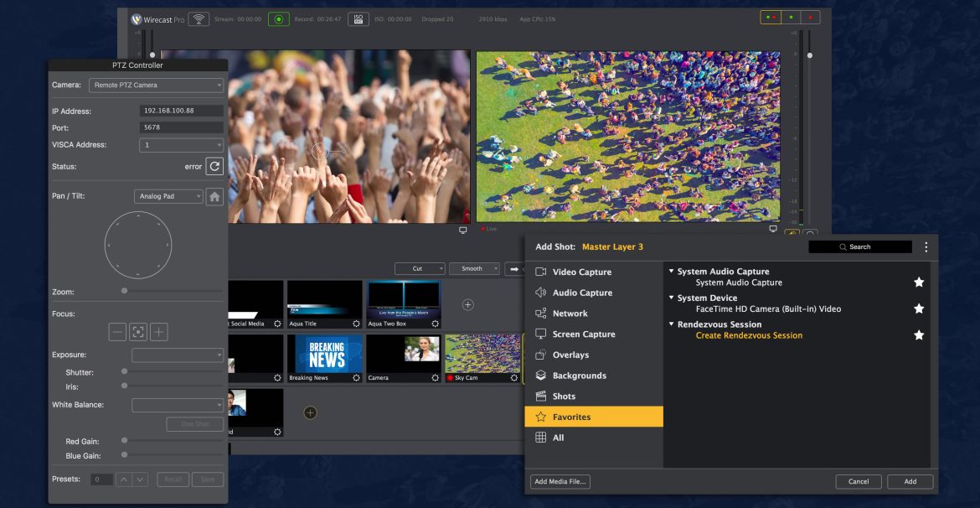Open settings gear on Camera shot
The image size is (980, 508).
tap(435, 378)
